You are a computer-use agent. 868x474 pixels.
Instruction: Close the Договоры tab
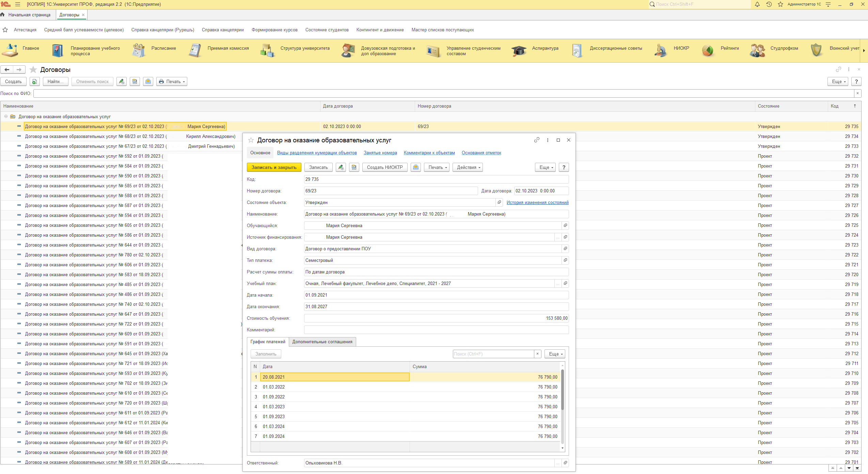click(83, 15)
